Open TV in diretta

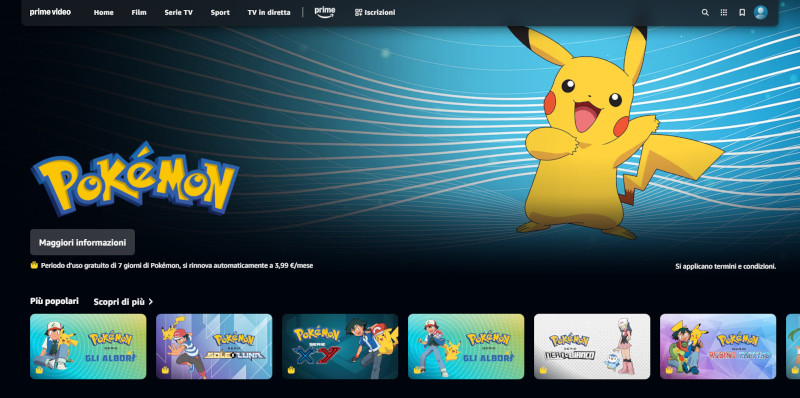(x=269, y=12)
